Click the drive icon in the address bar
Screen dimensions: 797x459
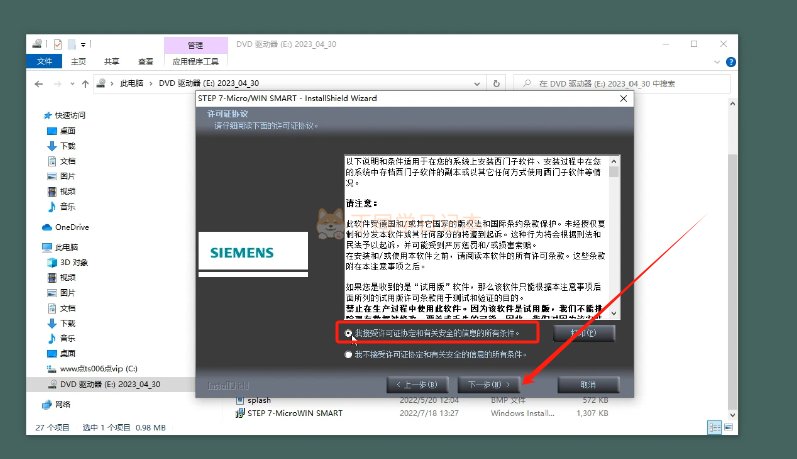(x=101, y=83)
